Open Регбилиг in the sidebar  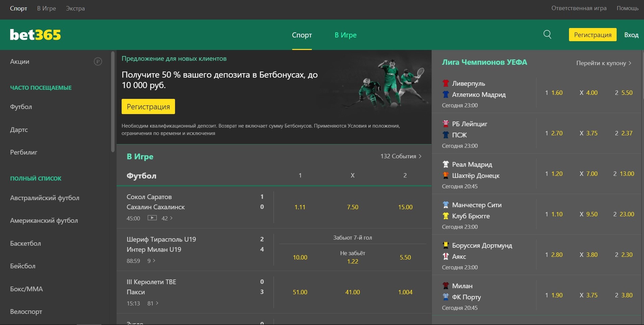(24, 152)
